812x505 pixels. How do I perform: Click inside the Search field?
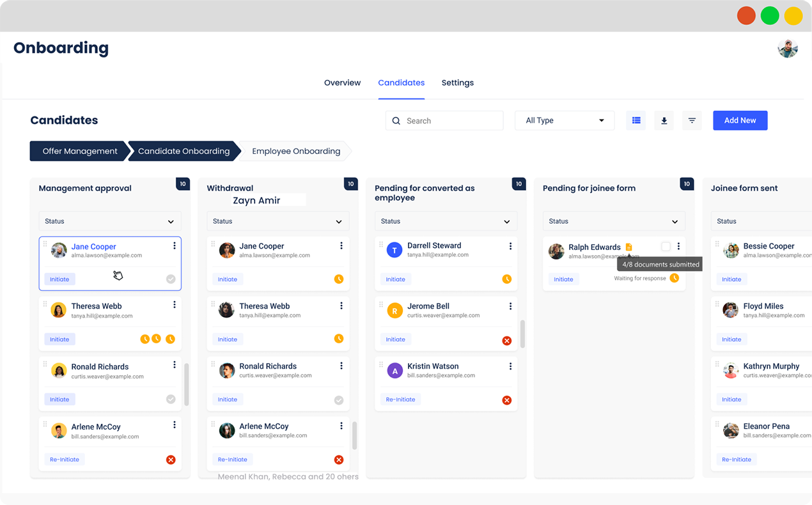click(x=444, y=120)
